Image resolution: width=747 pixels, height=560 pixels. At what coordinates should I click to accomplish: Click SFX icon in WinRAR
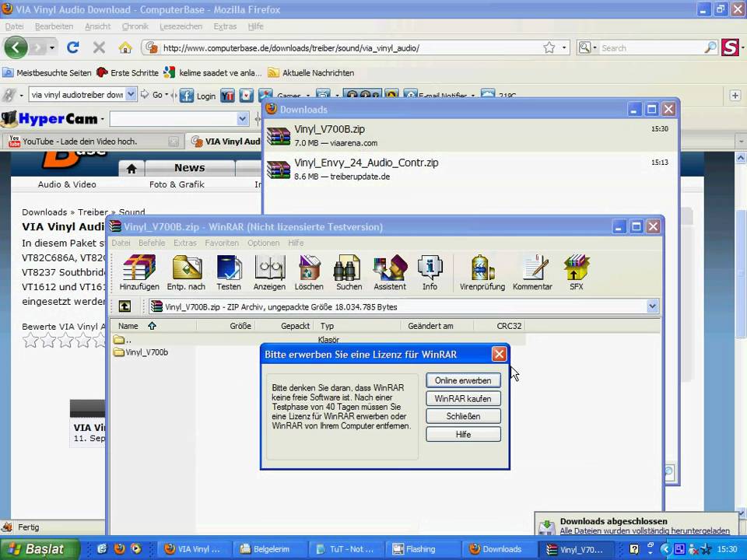click(576, 272)
